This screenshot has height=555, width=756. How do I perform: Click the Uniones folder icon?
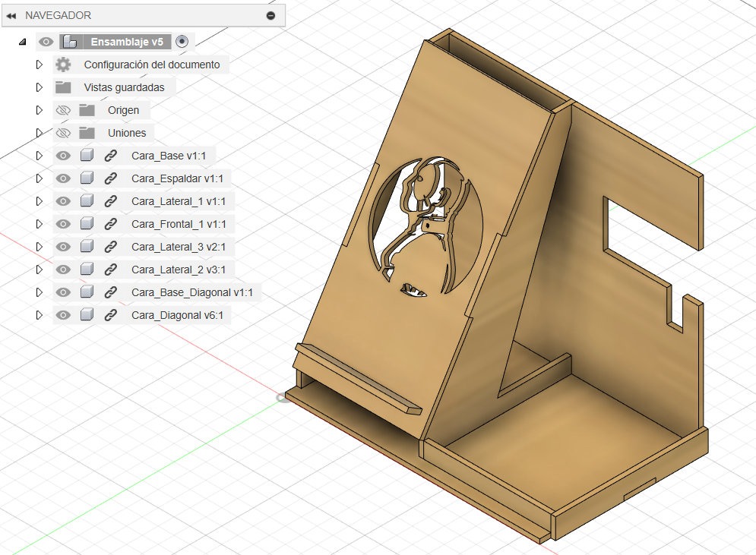tap(87, 133)
